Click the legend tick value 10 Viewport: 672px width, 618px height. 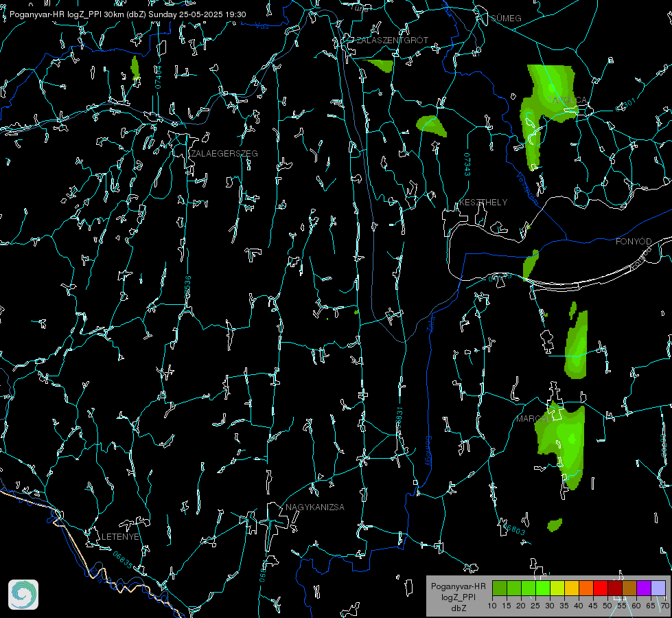492,606
